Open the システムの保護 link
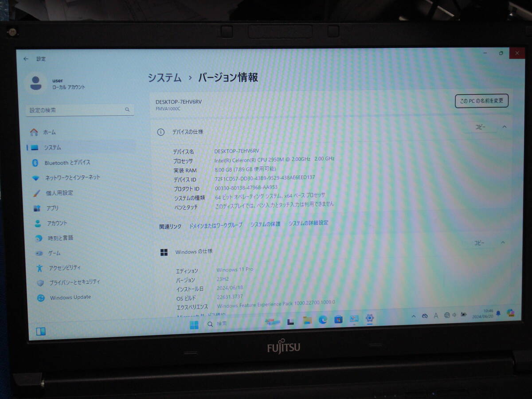The image size is (532, 399). 266,224
